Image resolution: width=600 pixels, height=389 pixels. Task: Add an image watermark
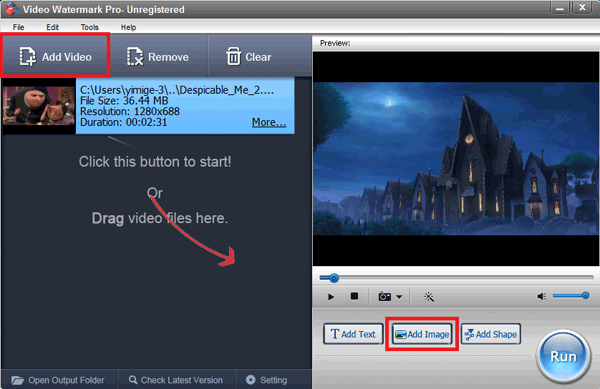422,334
